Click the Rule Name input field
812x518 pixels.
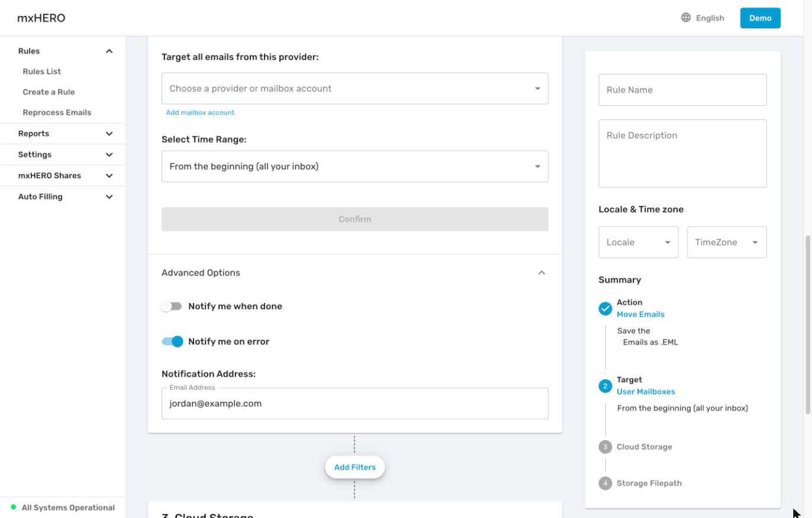point(683,90)
